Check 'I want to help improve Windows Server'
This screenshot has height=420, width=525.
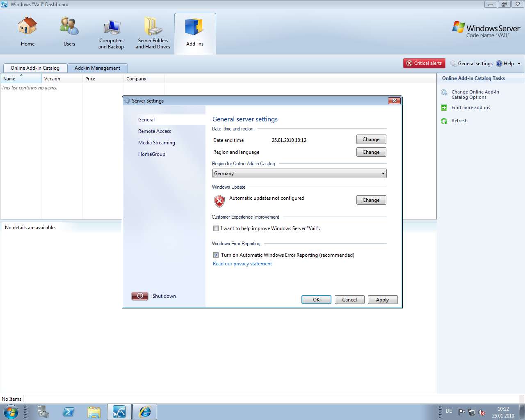(216, 228)
